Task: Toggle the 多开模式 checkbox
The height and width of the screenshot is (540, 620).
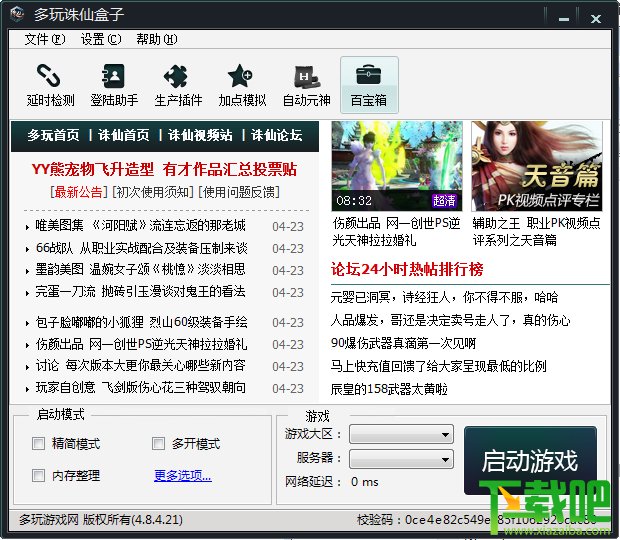Action: click(158, 444)
